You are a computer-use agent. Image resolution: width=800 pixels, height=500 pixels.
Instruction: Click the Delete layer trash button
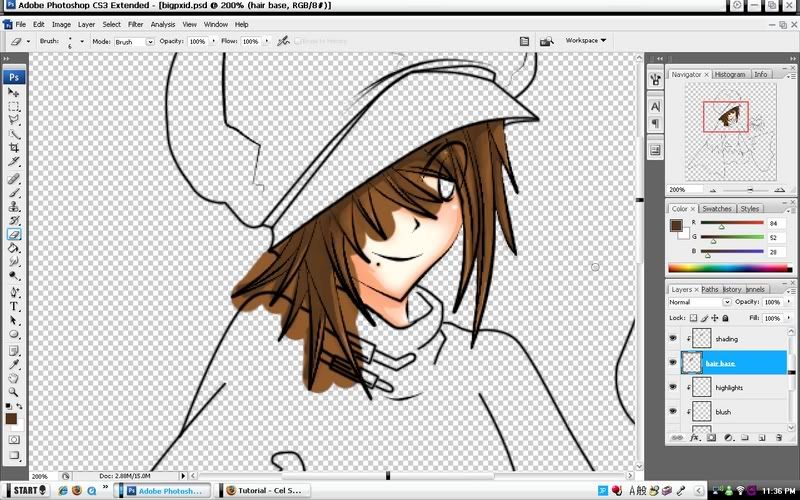pyautogui.click(x=779, y=438)
